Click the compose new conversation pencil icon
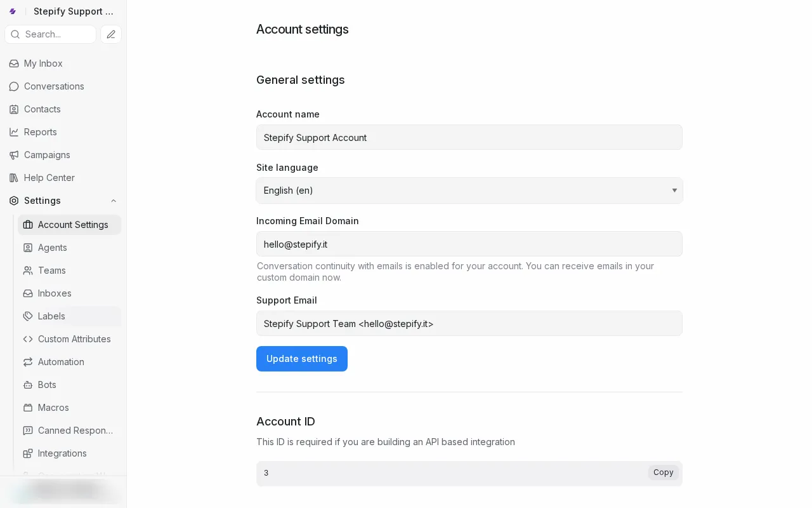This screenshot has height=508, width=812. tap(111, 34)
